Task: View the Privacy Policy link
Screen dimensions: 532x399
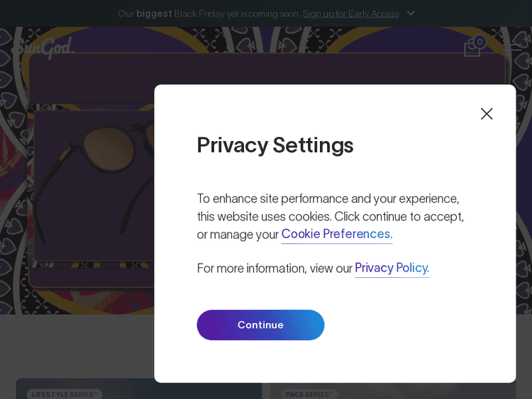Action: coord(392,268)
